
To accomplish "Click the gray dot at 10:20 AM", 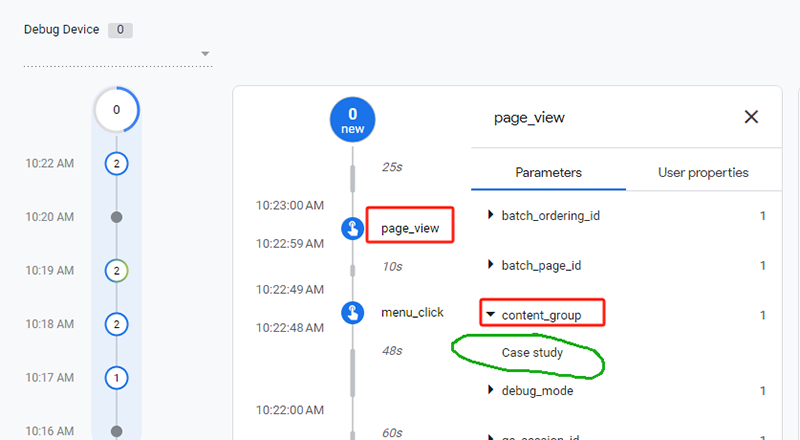I will coord(117,217).
